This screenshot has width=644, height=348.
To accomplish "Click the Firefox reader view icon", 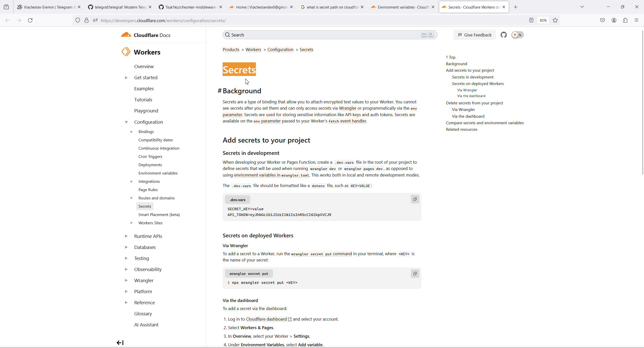I will 531,20.
